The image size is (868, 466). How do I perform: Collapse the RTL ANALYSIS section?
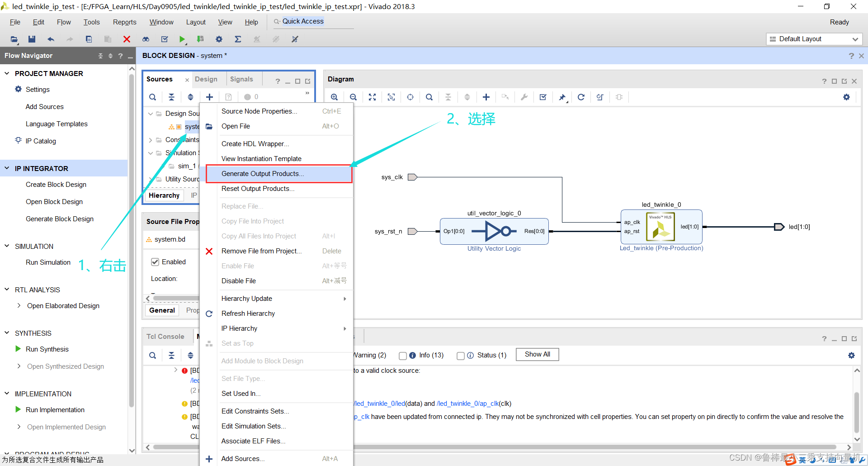7,290
